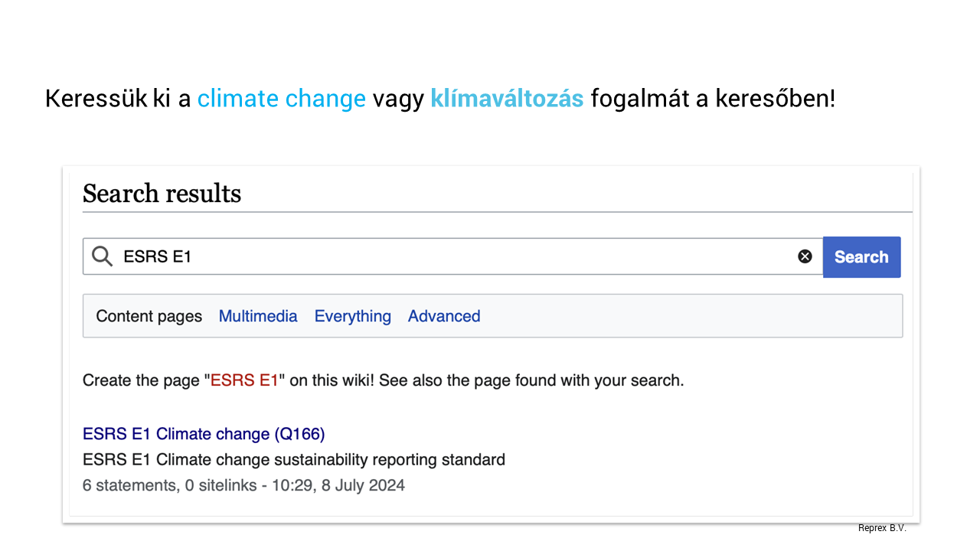This screenshot has width=980, height=551.
Task: Switch to the Everything search tab
Action: (x=352, y=316)
